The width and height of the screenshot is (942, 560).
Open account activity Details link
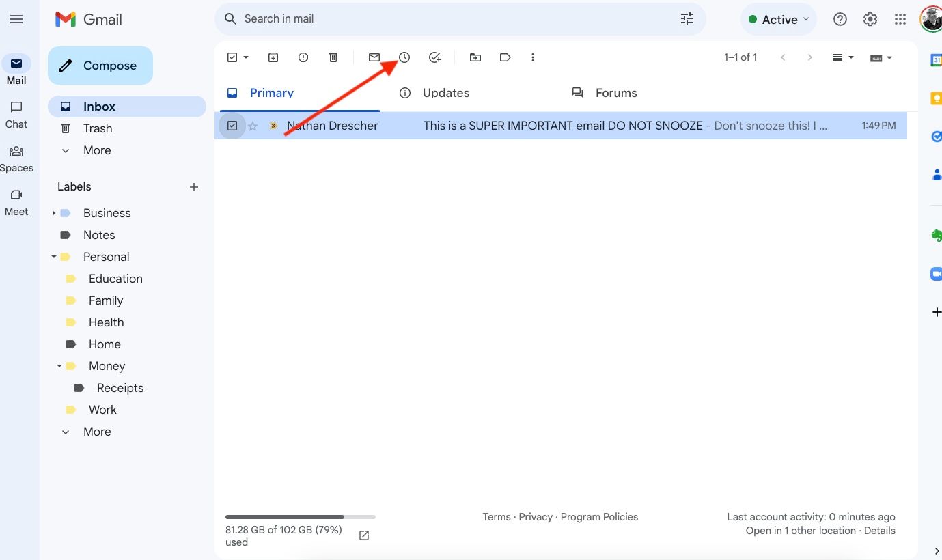coord(879,531)
